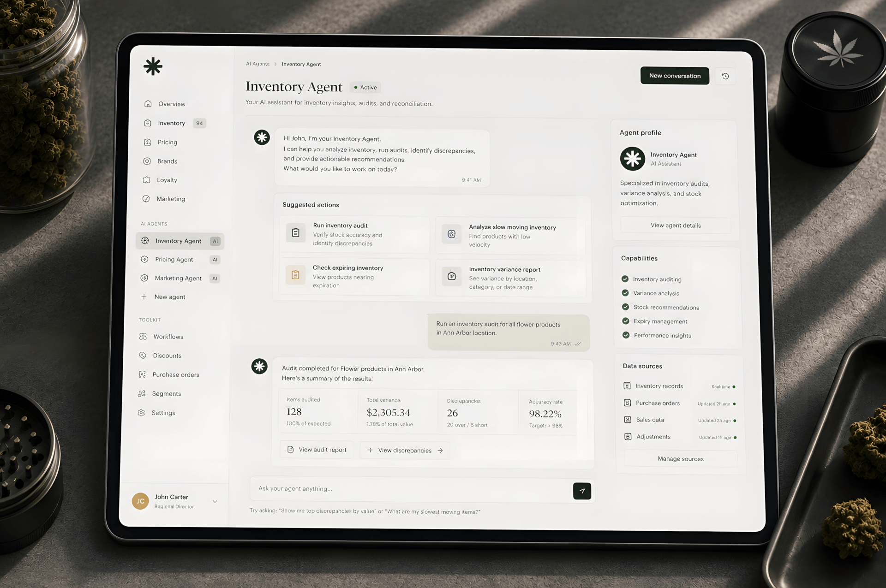Click the Discrepancies value 26
The image size is (886, 588).
click(x=452, y=413)
